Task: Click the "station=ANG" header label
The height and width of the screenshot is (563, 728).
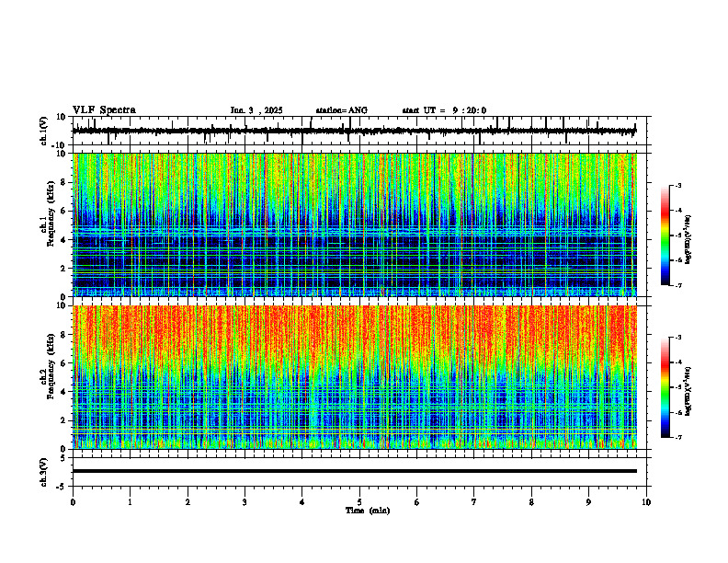Action: 341,110
